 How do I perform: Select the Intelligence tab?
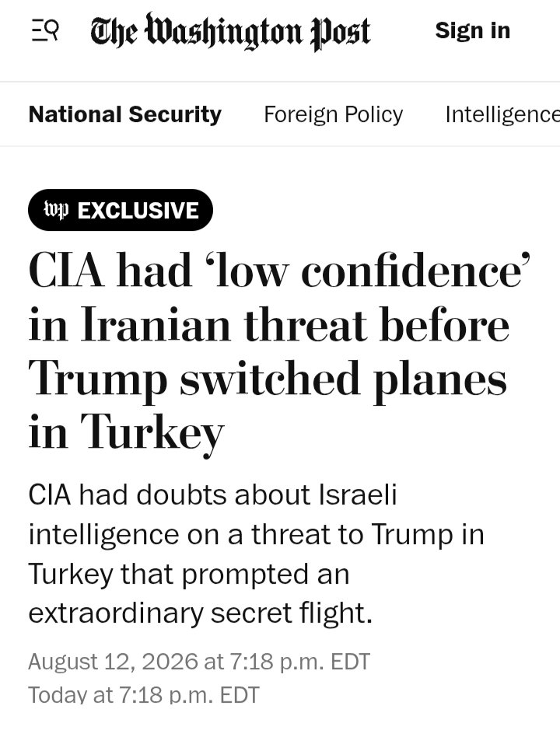[x=502, y=114]
